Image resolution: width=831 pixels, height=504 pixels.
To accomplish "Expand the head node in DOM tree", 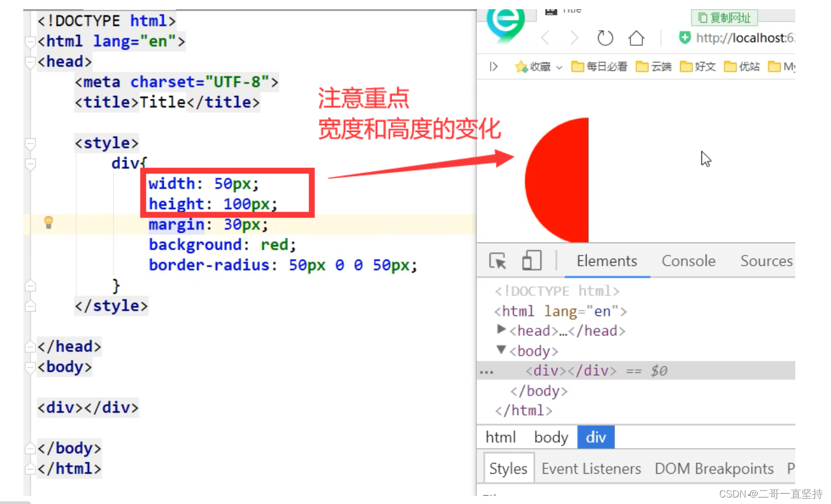I will tap(501, 329).
